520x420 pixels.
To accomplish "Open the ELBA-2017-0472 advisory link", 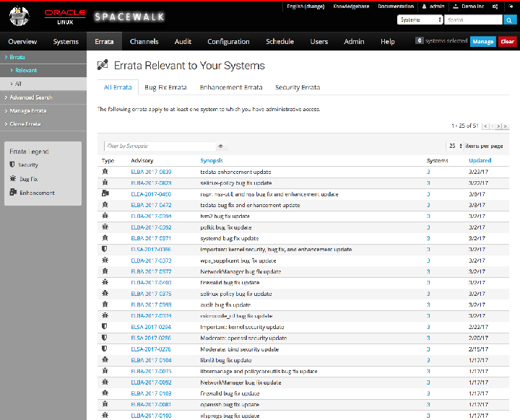I will pyautogui.click(x=151, y=205).
